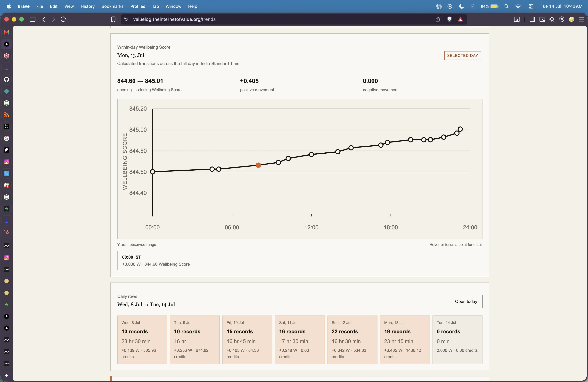This screenshot has width=588, height=382.
Task: Click the 00:00 opening chart data point
Action: coord(153,172)
